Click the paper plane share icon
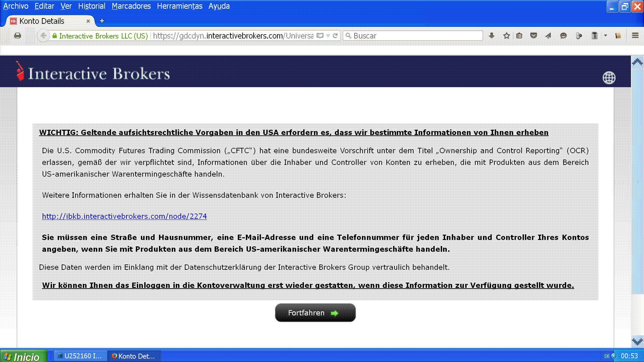Screen dimensions: 644x362 (548, 36)
